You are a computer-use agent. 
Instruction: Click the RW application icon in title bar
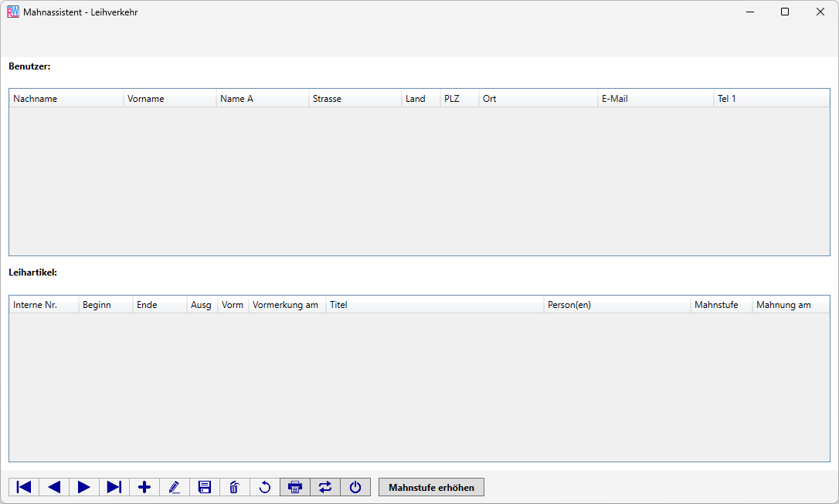point(13,12)
